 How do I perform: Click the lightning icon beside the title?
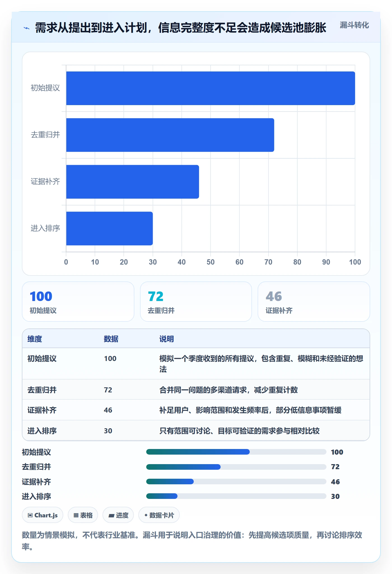click(27, 28)
